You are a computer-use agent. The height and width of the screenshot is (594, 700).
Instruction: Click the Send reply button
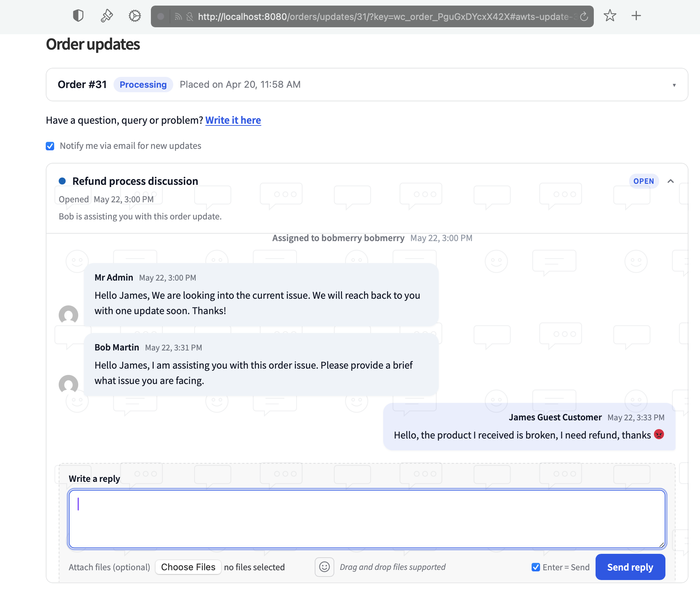pos(630,567)
